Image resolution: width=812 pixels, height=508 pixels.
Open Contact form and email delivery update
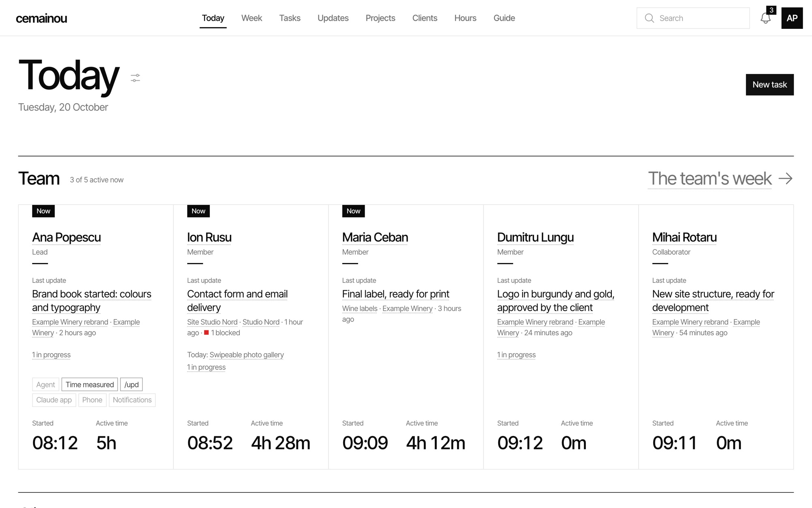coord(238,301)
